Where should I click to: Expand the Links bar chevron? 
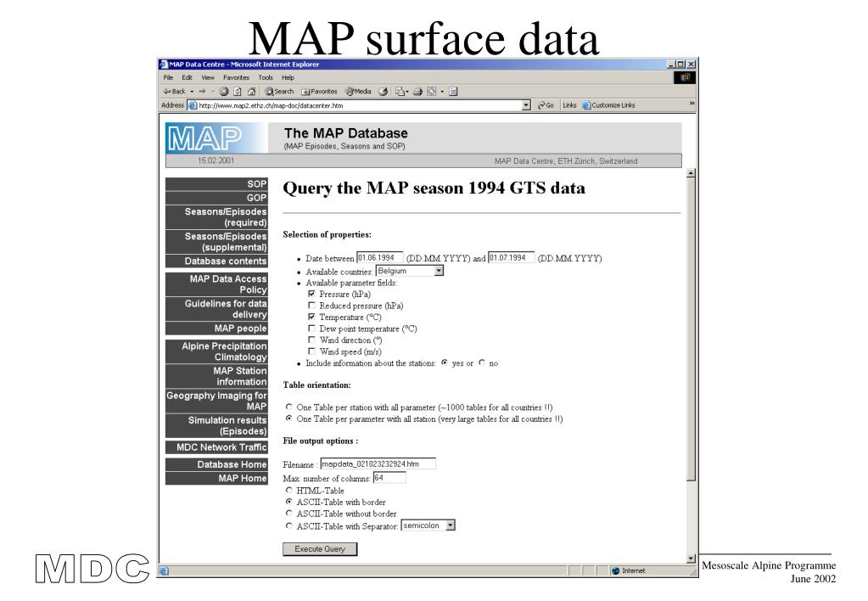point(692,104)
